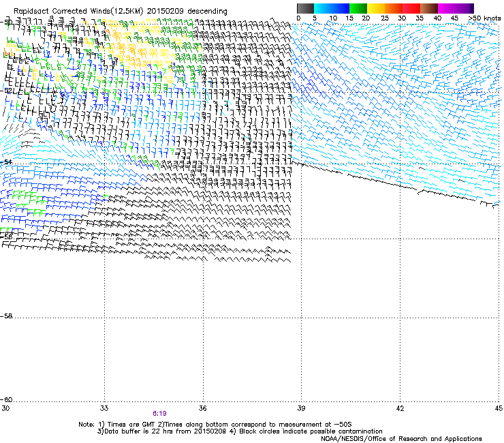This screenshot has height=443, width=504.
Task: Pick the brown 35-40 knots legend swatch
Action: pos(429,8)
